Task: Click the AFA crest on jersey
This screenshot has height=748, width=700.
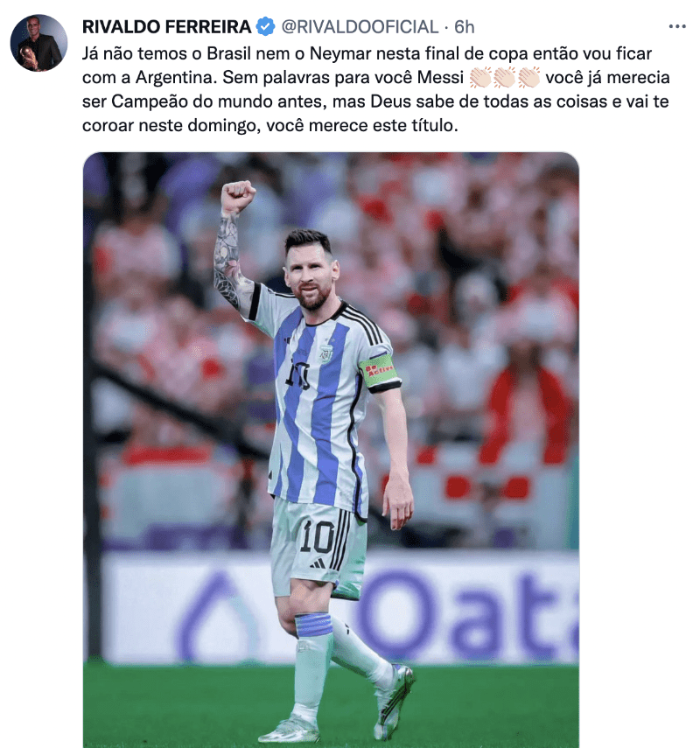Action: pos(326,353)
